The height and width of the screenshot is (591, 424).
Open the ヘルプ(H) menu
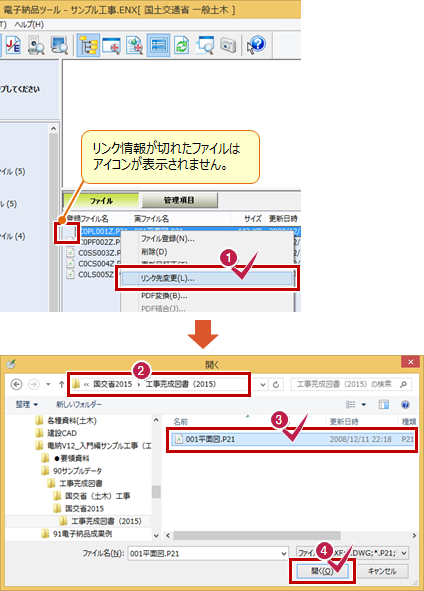point(29,24)
